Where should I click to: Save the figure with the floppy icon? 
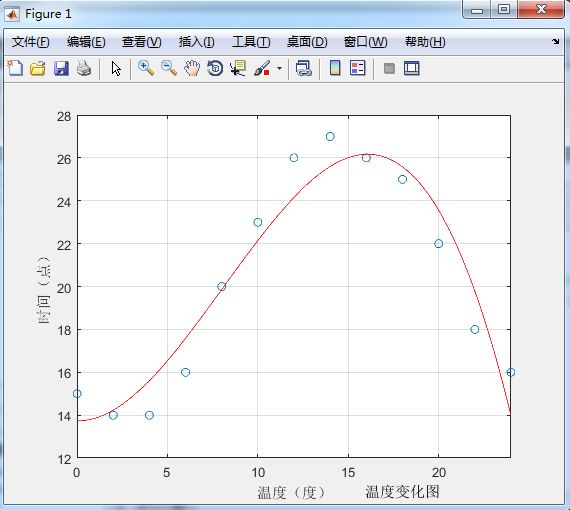pyautogui.click(x=61, y=68)
